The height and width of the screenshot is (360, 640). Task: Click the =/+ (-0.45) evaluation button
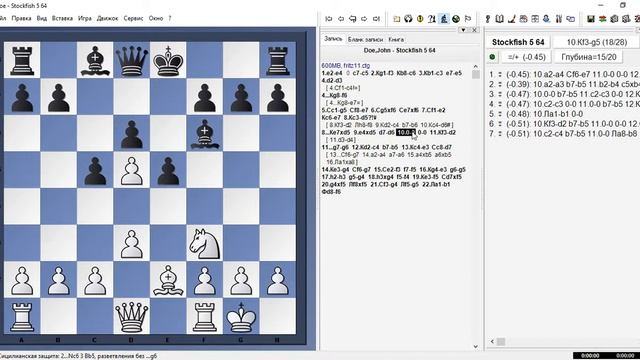[526, 57]
